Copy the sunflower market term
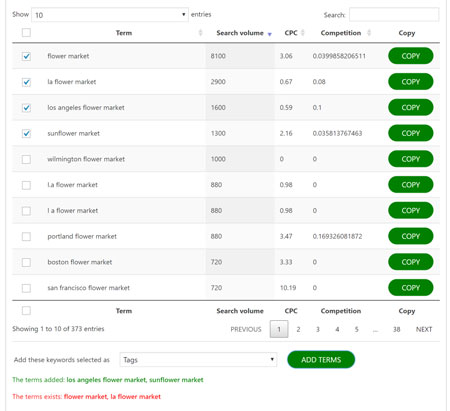Viewport: 450px width, 411px height. point(411,133)
